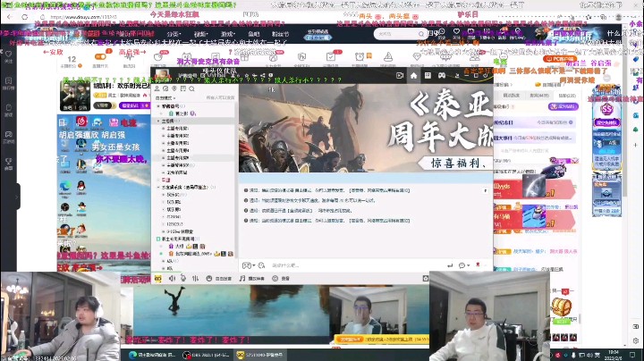
Task: Click the streamer avatar beside stream title
Action: (x=75, y=96)
